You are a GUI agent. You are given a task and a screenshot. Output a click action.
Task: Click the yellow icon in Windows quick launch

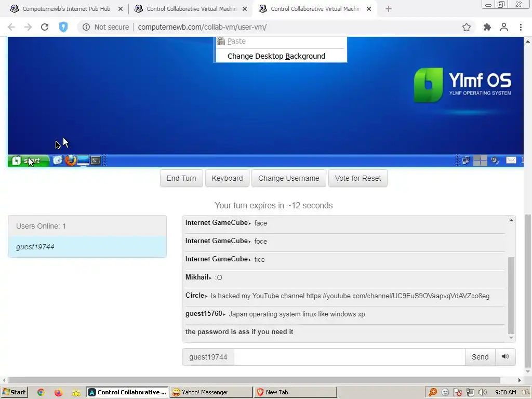76,393
